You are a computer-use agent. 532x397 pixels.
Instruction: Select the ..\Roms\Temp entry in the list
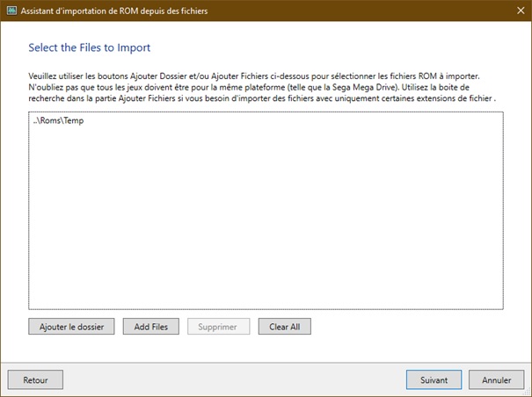pos(52,120)
